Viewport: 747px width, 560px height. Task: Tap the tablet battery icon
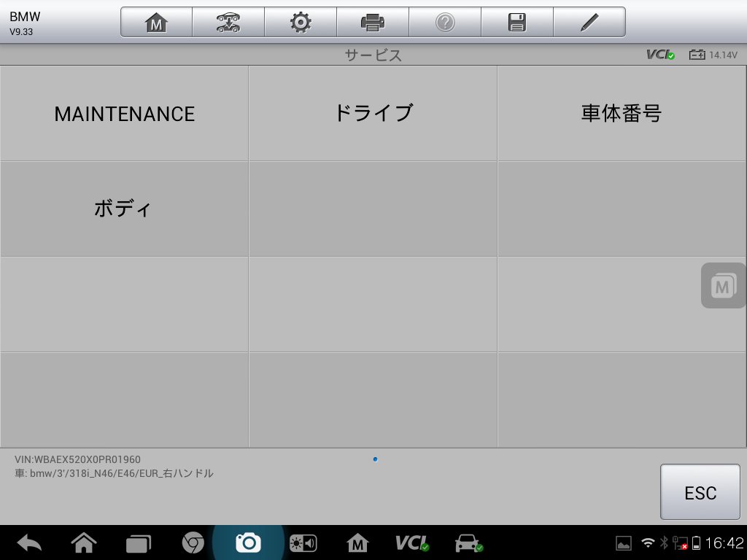click(696, 542)
